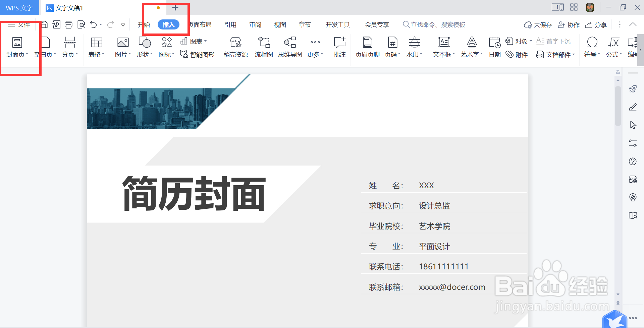The width and height of the screenshot is (644, 328).
Task: Collapse the ribbon with the up chevron
Action: (633, 24)
